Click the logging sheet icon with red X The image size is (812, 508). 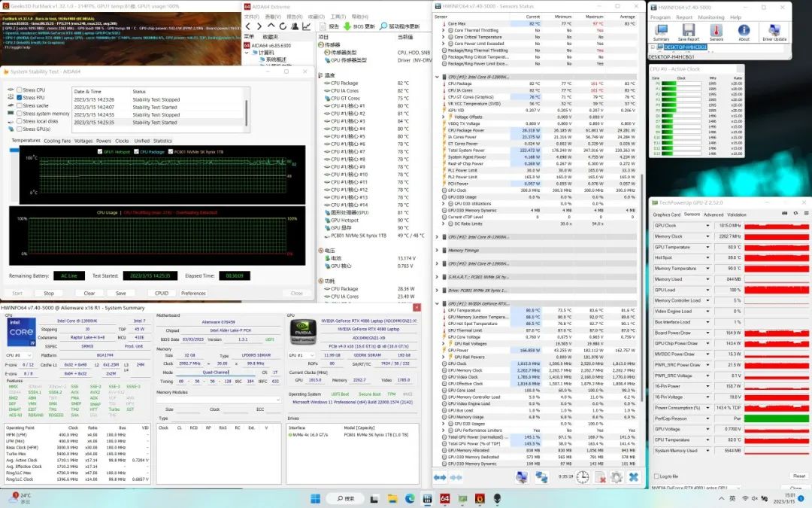coord(600,477)
